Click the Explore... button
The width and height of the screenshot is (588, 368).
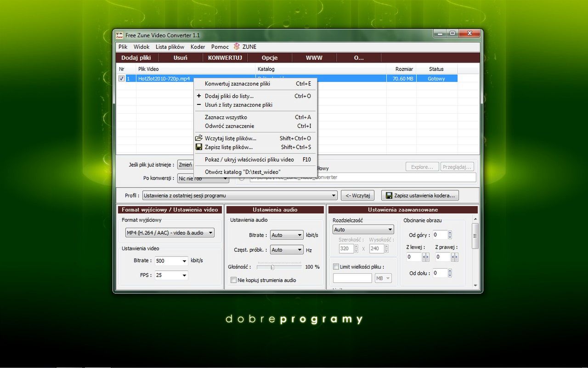422,167
